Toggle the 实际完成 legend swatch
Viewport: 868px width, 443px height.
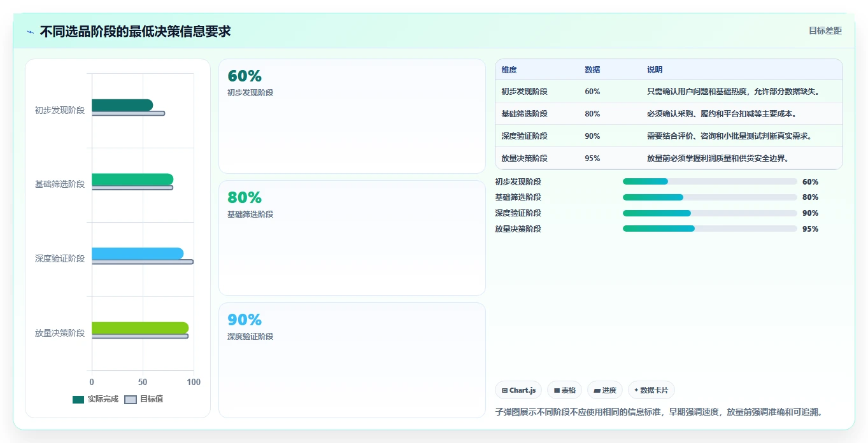coord(78,400)
